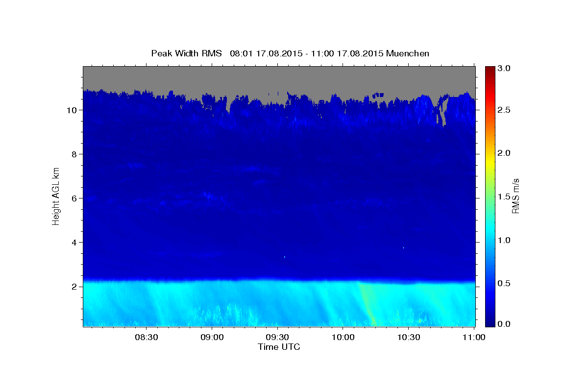Image resolution: width=588 pixels, height=392 pixels.
Task: Click the '10:30' time tick label
Action: pos(409,337)
